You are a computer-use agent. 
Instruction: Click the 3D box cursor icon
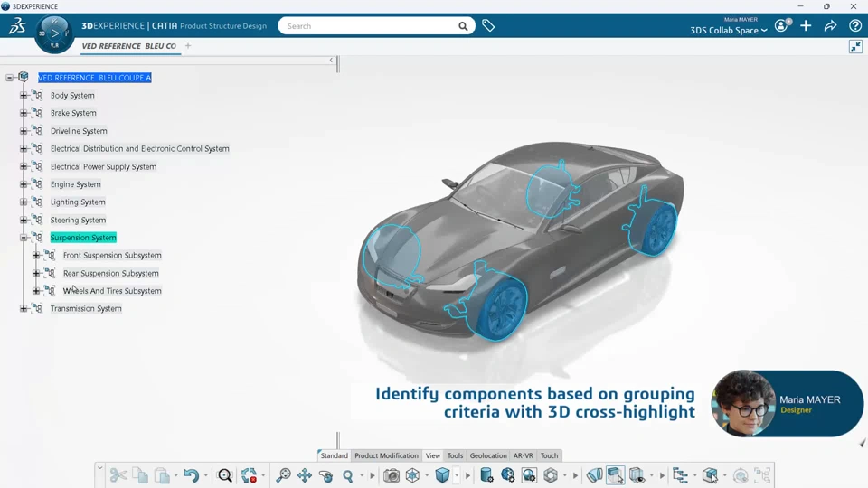tap(711, 475)
